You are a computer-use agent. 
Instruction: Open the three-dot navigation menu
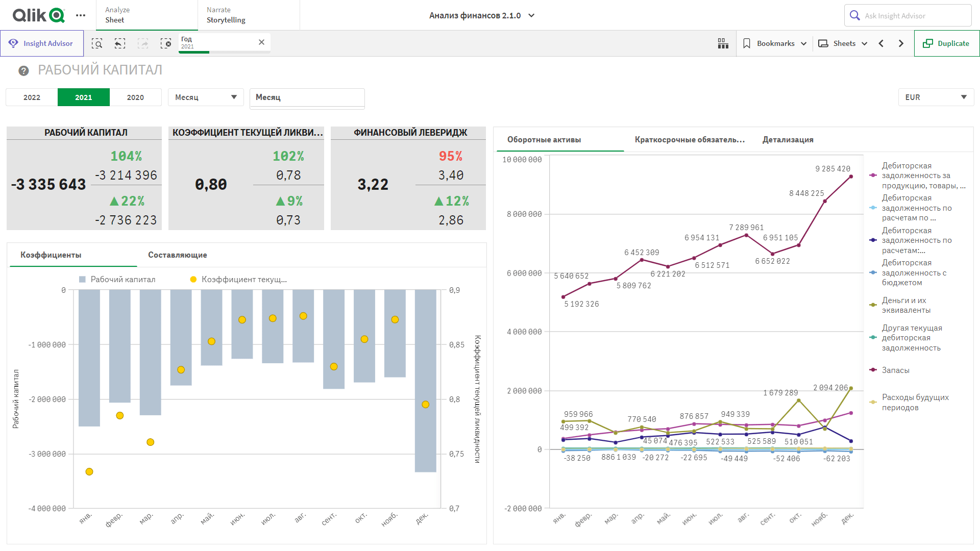pyautogui.click(x=81, y=15)
